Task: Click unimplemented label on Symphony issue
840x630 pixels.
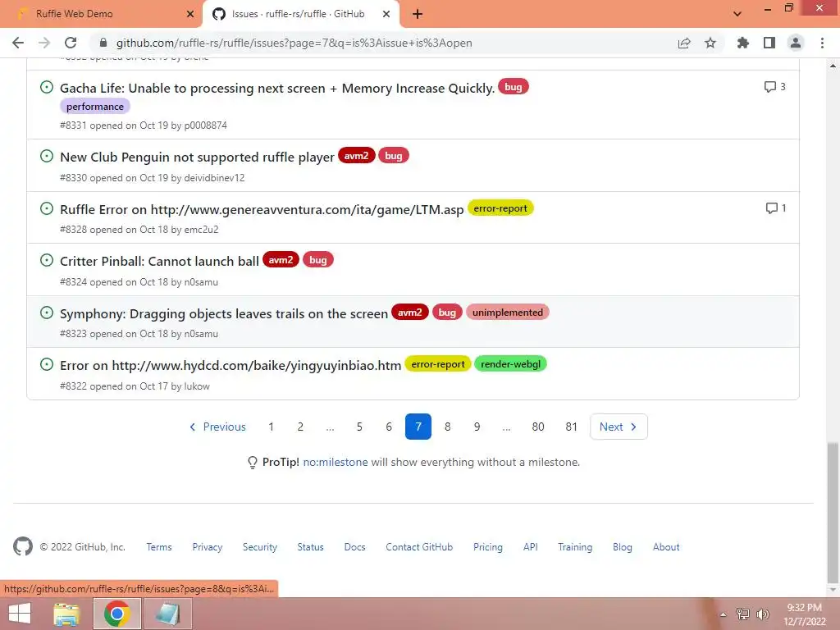Action: pyautogui.click(x=507, y=313)
